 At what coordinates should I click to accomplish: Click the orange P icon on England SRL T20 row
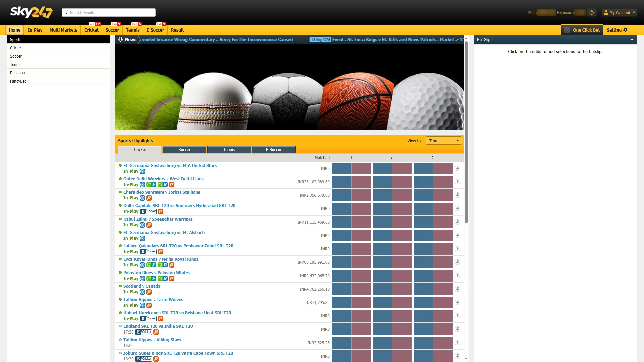point(156,332)
